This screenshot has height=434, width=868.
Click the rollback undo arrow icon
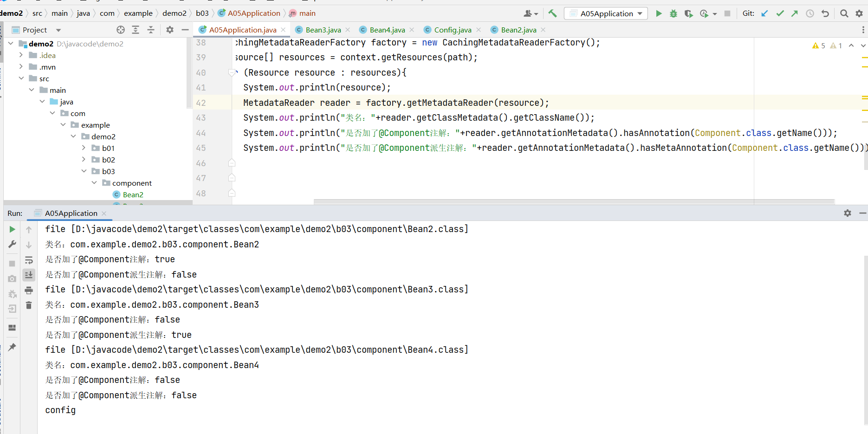pyautogui.click(x=825, y=13)
